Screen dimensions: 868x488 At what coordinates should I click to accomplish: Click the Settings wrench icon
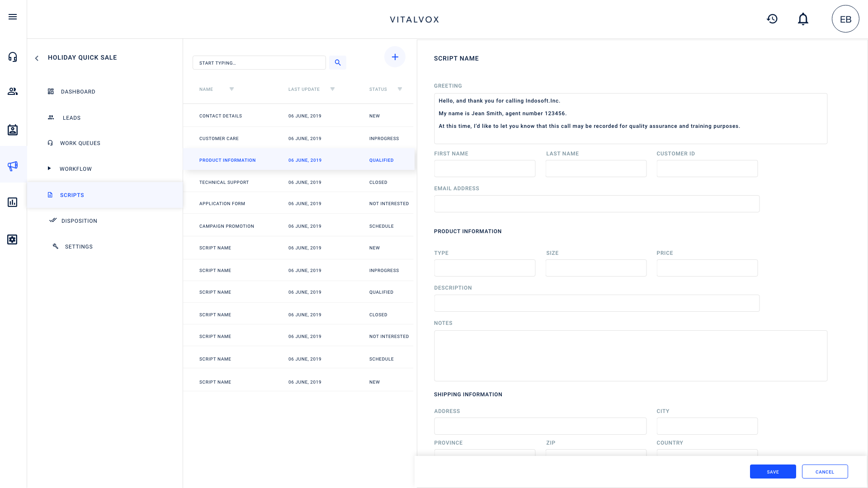coord(56,246)
